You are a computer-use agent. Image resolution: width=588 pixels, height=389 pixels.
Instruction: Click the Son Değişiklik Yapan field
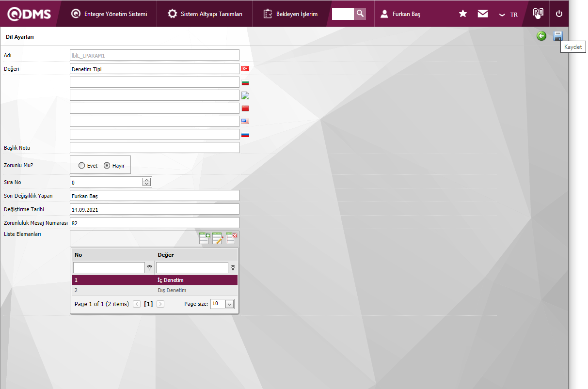155,196
